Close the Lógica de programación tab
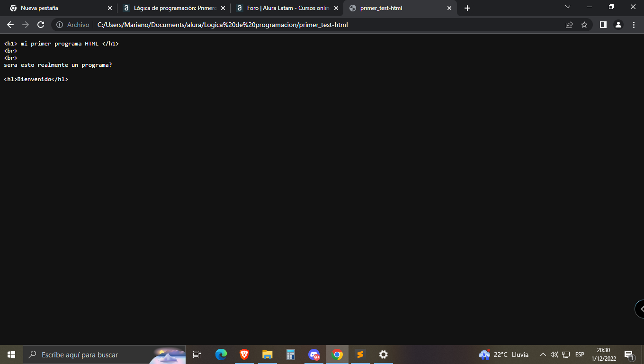The height and width of the screenshot is (364, 644). pos(223,8)
